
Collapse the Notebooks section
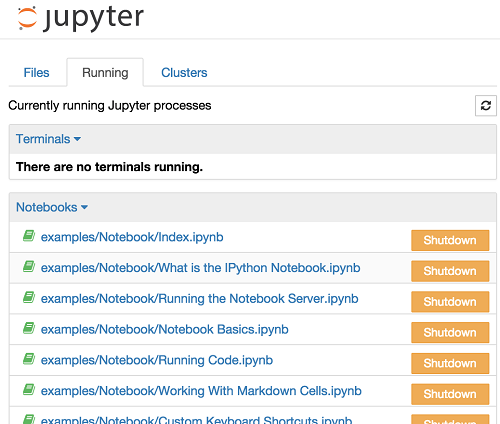click(x=52, y=207)
